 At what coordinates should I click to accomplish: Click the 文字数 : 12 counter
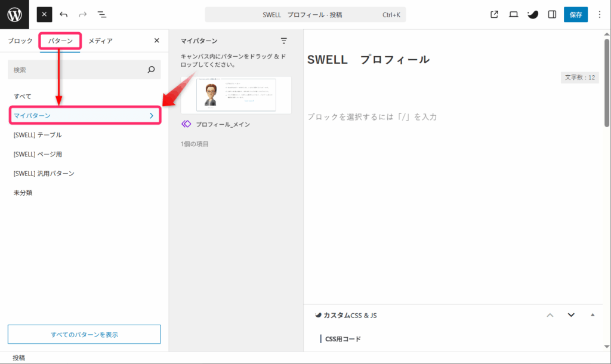(x=580, y=78)
